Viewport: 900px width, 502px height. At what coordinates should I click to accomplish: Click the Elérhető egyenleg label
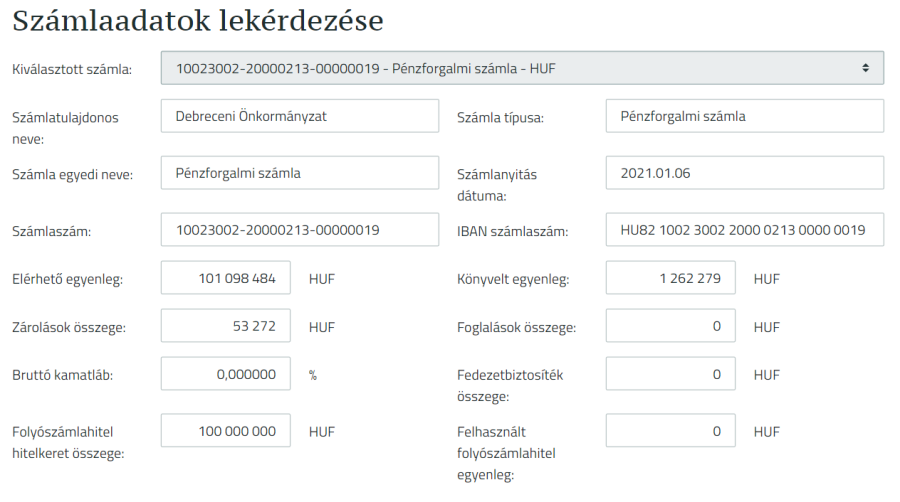67,279
